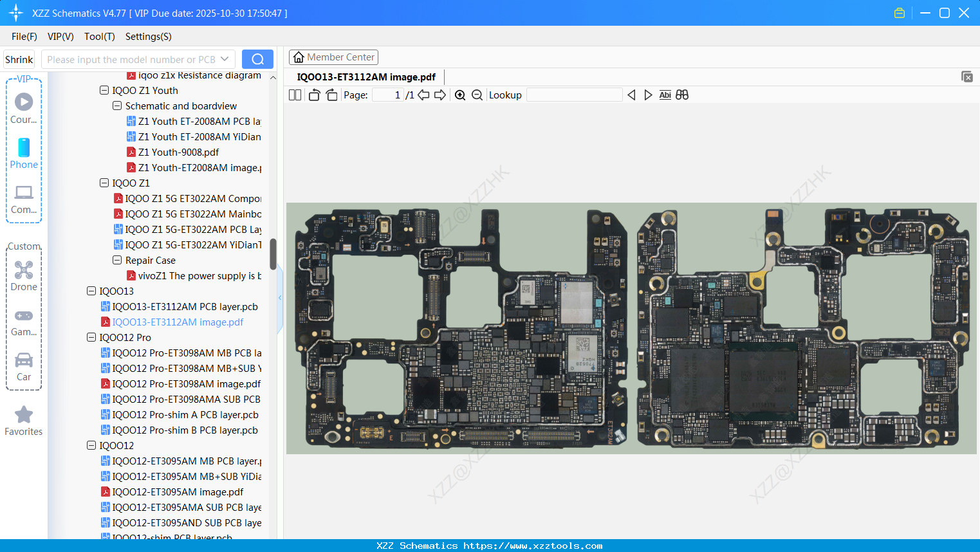Zoom in on the PDF
Viewport: 980px width, 552px height.
[460, 95]
